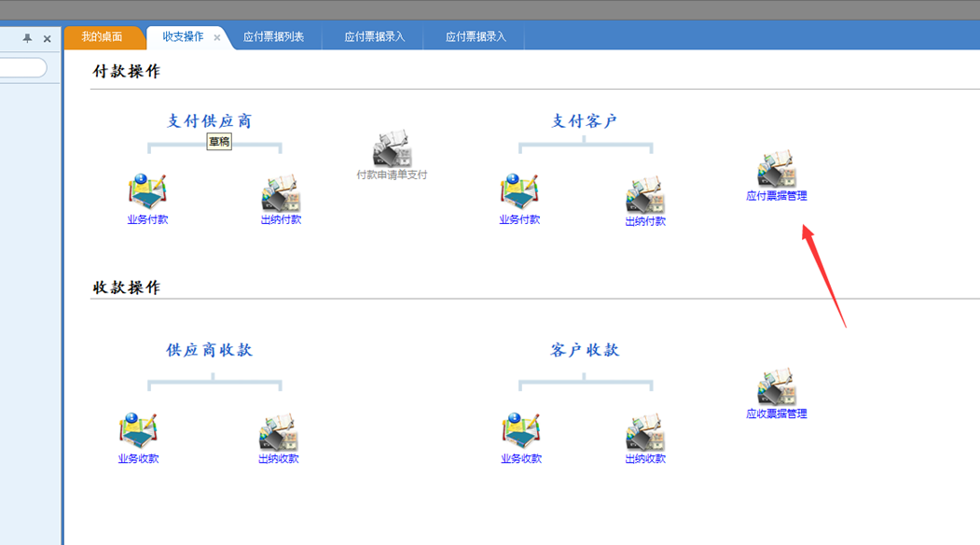Click the side panel search field

coord(22,67)
